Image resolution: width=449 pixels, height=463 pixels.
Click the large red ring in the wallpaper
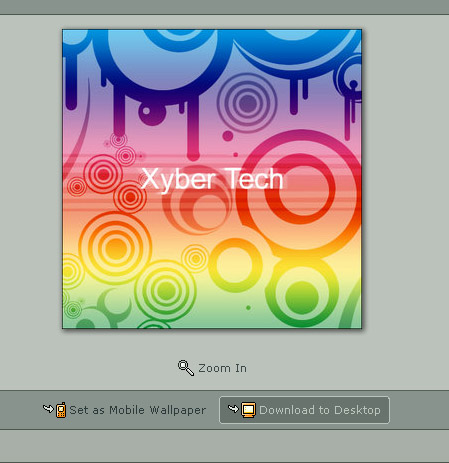pyautogui.click(x=300, y=189)
